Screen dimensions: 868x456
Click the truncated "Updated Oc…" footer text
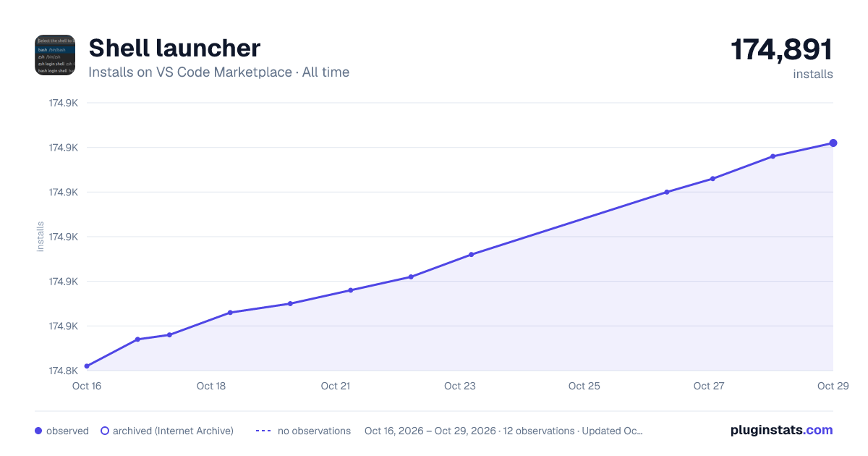(612, 431)
